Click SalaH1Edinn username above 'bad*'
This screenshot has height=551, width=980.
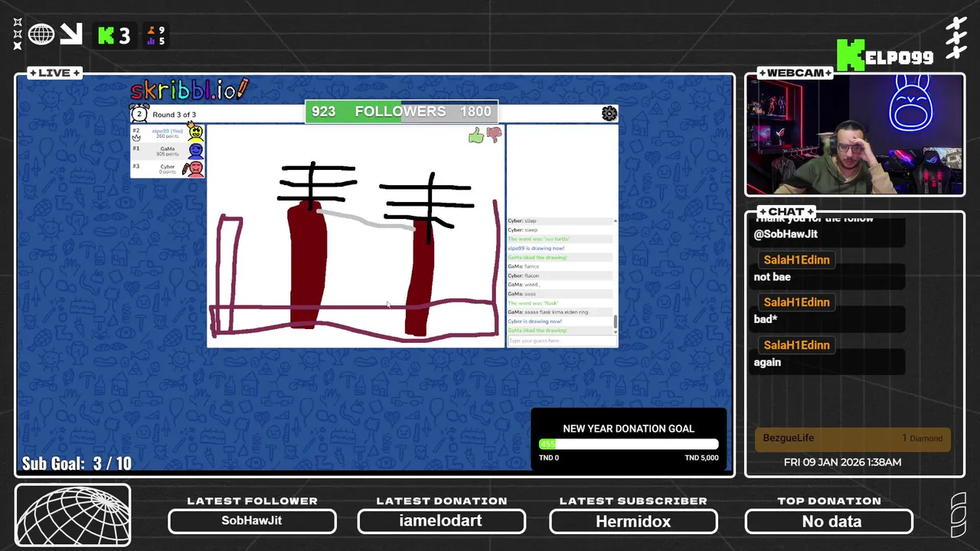(x=796, y=302)
